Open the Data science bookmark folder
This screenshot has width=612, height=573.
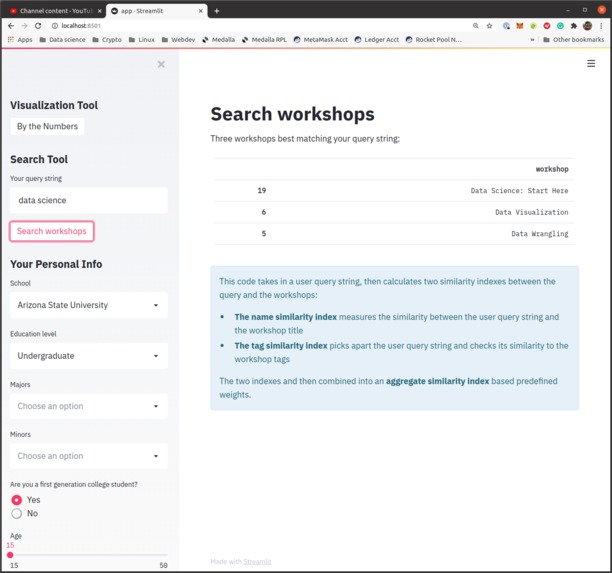tap(62, 39)
